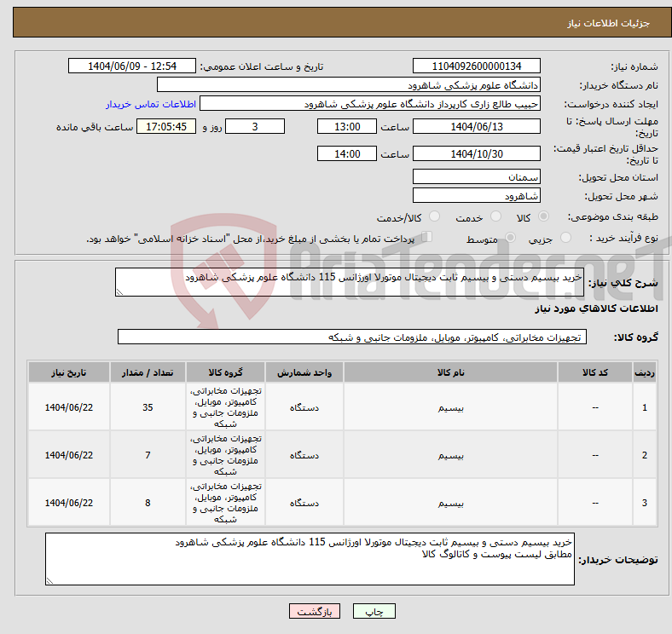Screen dimensions: 672x634
Task: Click the شماره نیاز number field
Action: 476,66
